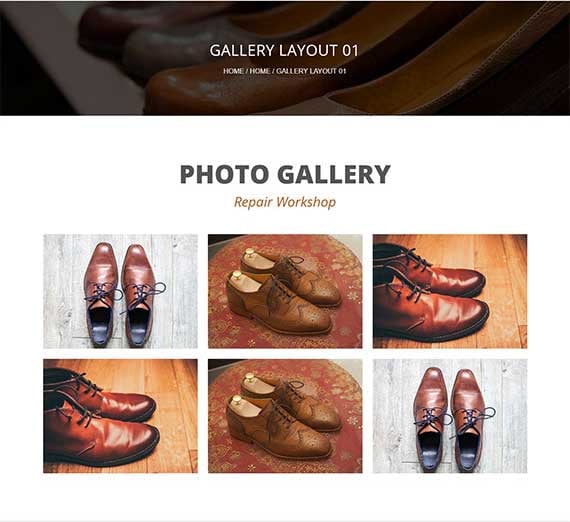Open bottom-row chukka boots on wood floor photo
The height and width of the screenshot is (522, 570).
[120, 416]
